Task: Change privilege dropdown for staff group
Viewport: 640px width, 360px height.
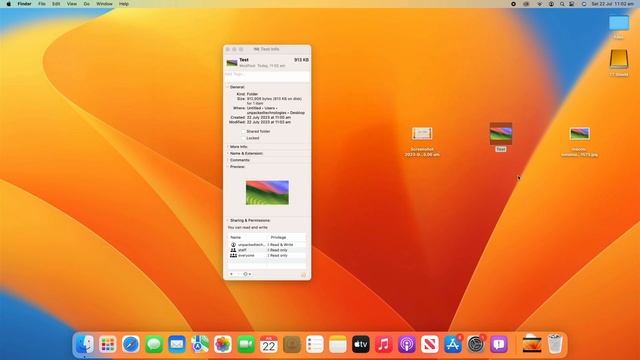Action: [x=278, y=250]
